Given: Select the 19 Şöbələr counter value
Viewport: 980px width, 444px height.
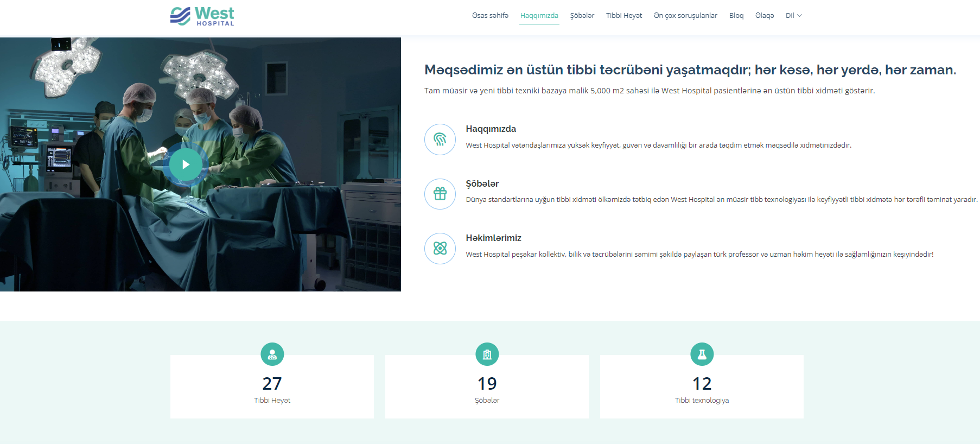Looking at the screenshot, I should [x=487, y=384].
